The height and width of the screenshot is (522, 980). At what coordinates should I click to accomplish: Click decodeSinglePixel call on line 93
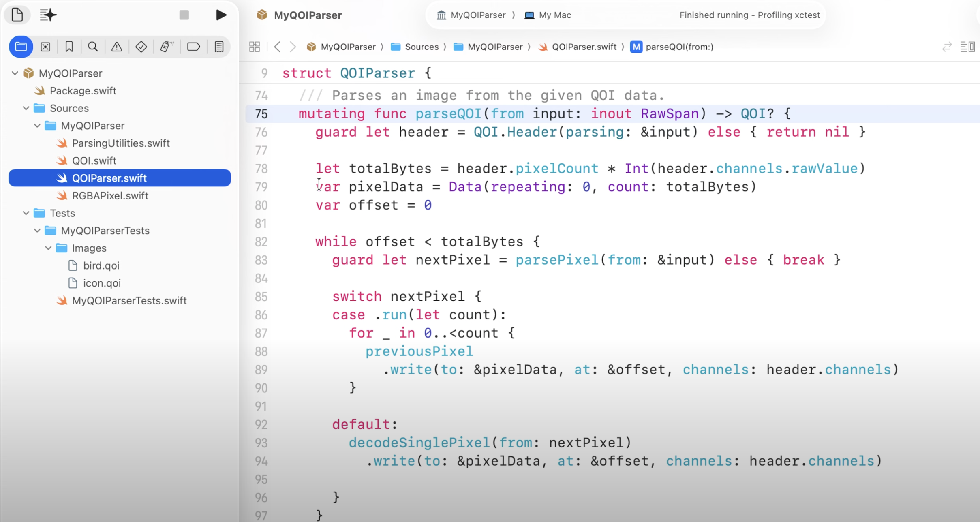[419, 443]
